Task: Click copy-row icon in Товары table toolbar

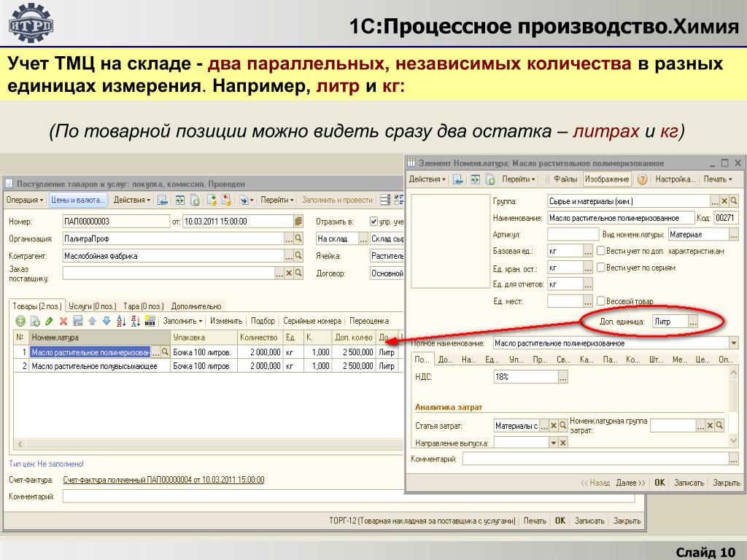Action: click(35, 322)
